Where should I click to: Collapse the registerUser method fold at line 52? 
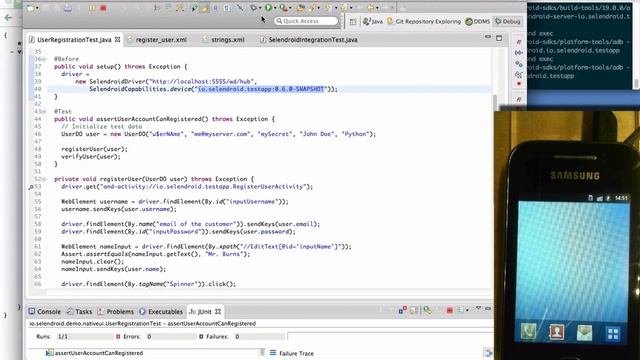pyautogui.click(x=44, y=179)
